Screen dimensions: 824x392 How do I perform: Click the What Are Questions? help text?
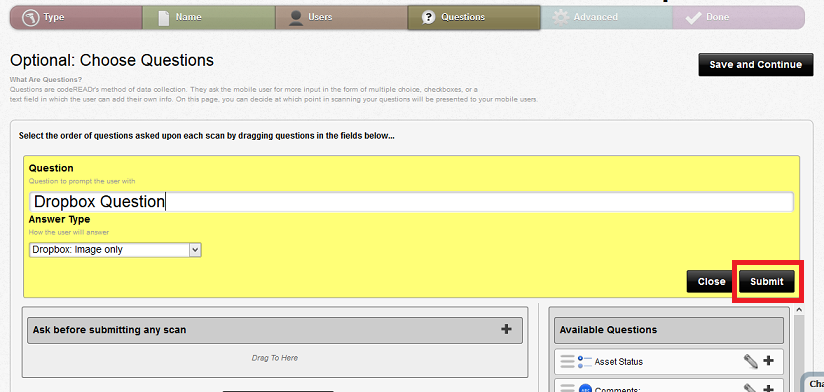[x=46, y=80]
